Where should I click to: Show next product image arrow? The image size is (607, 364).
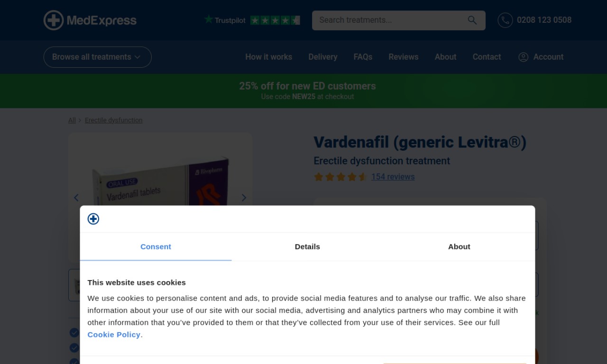[x=244, y=198]
